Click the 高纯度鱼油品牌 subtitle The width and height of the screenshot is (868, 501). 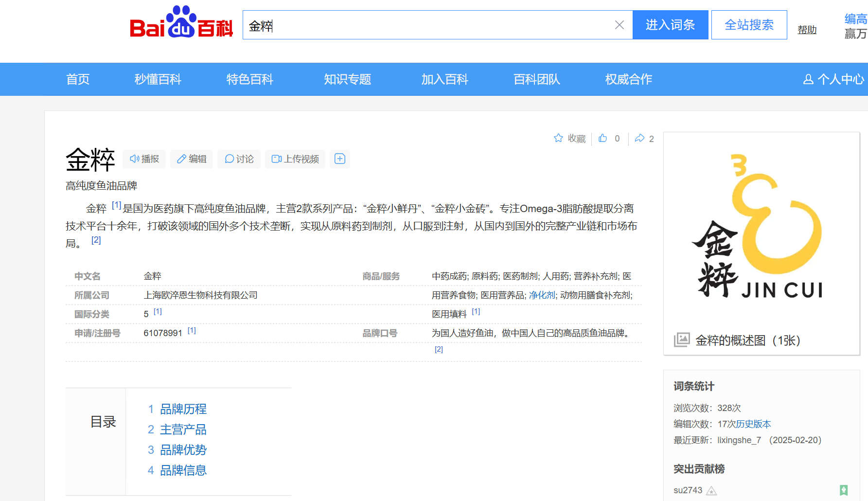[102, 186]
